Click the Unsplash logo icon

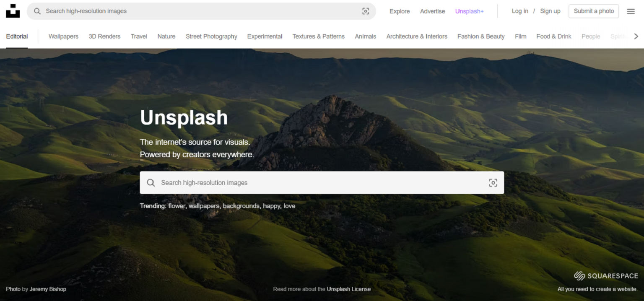(13, 11)
